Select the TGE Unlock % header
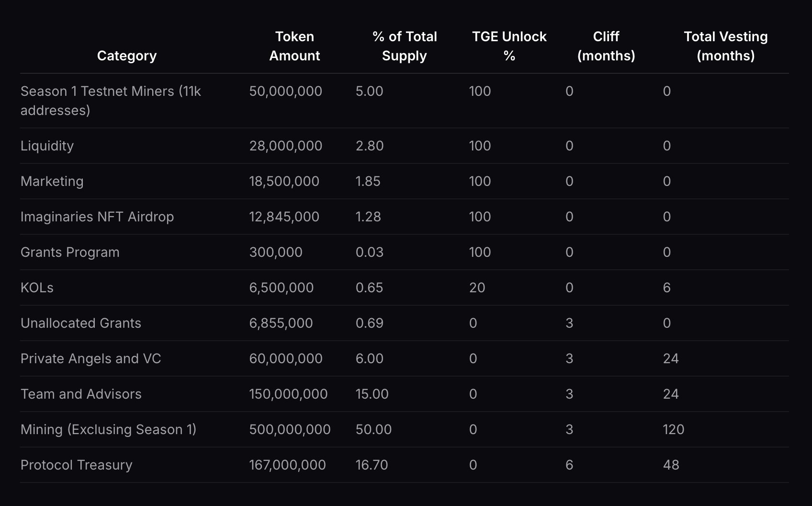The height and width of the screenshot is (506, 812). click(x=509, y=46)
